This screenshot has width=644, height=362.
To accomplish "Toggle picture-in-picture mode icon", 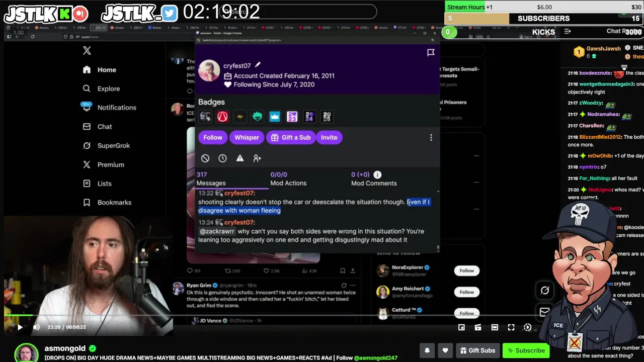I will 461,327.
